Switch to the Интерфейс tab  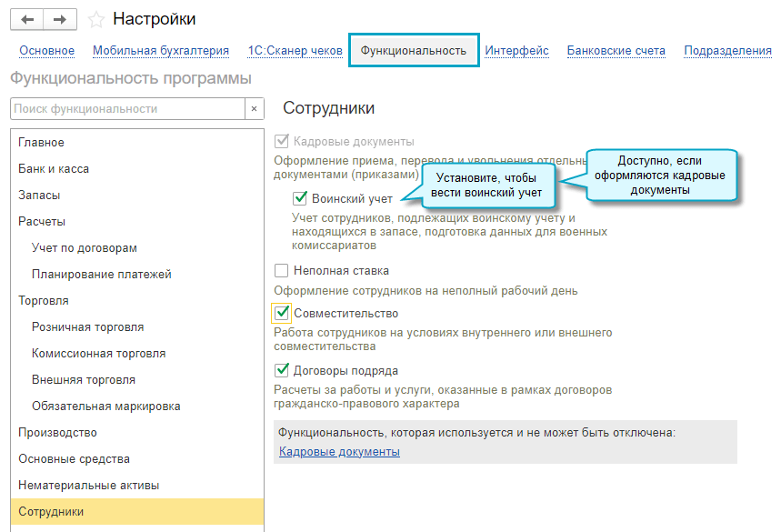(x=516, y=51)
